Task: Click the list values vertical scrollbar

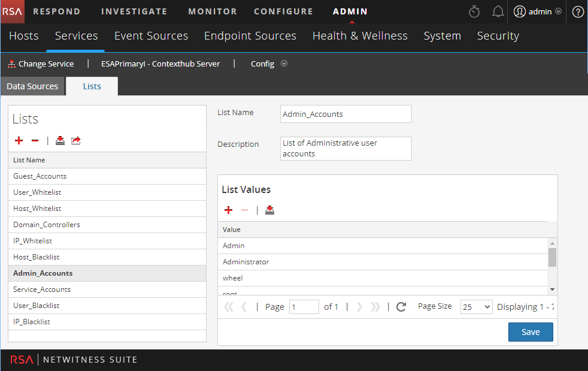Action: tap(552, 257)
